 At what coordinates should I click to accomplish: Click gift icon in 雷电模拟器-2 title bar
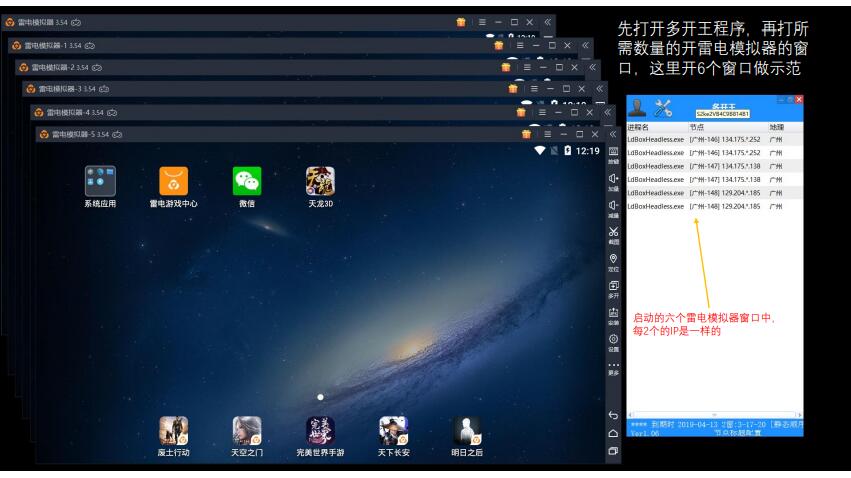(506, 67)
